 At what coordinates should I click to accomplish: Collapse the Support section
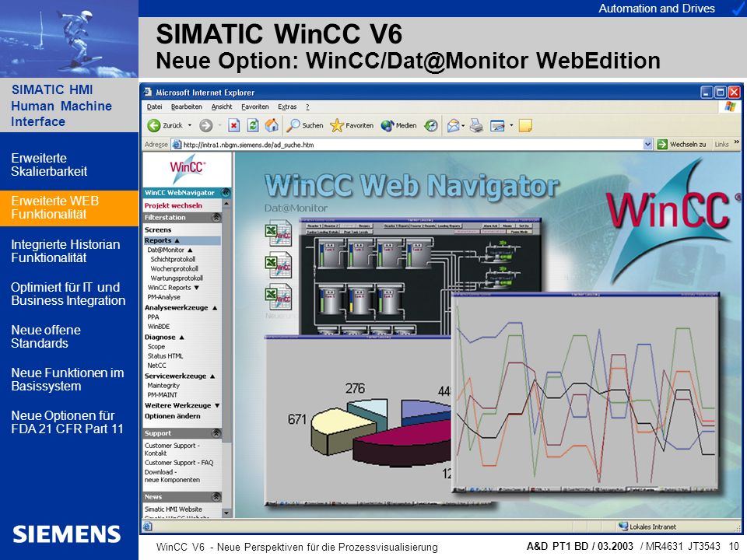[216, 433]
